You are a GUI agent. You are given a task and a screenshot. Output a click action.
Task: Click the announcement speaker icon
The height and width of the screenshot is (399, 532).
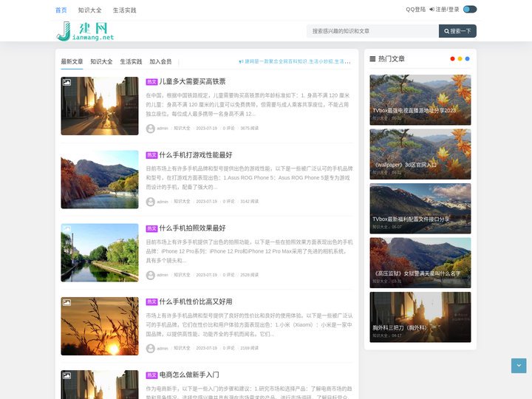pos(241,62)
